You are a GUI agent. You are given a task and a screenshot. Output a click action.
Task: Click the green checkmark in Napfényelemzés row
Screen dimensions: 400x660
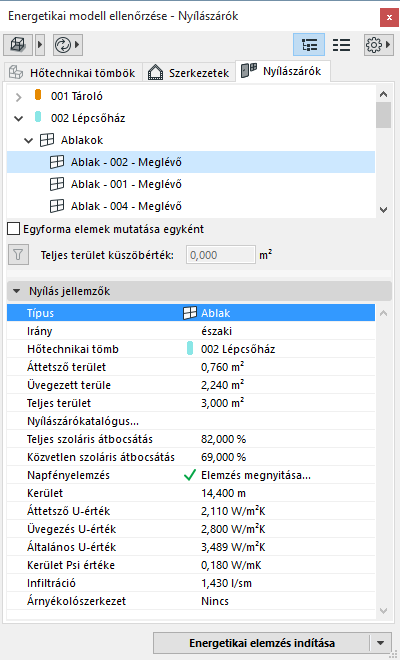click(190, 475)
